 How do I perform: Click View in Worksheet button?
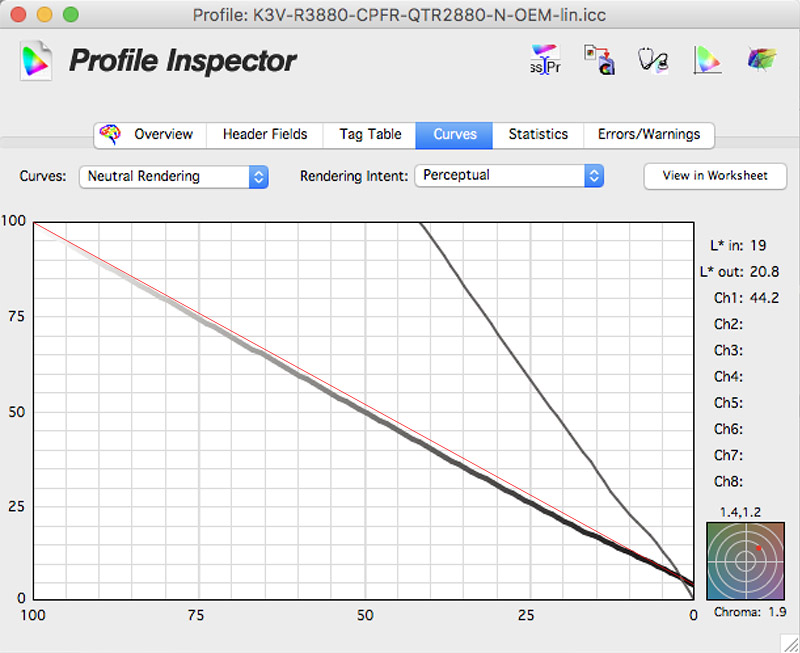[715, 176]
